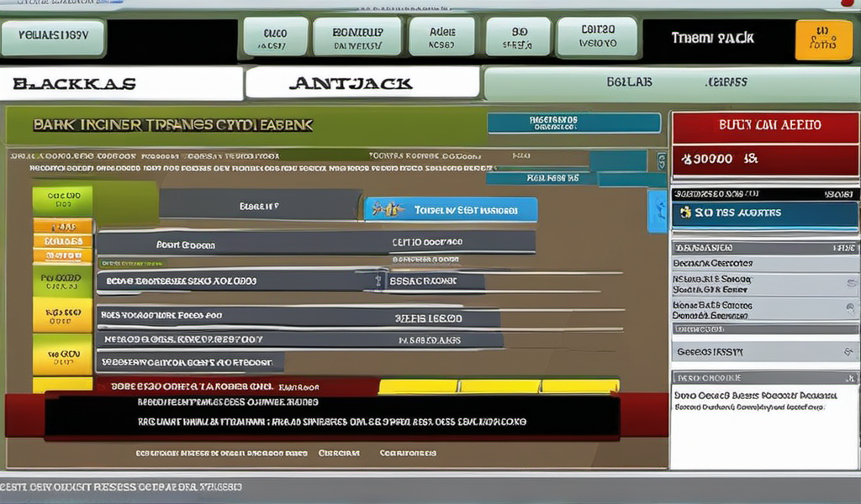The width and height of the screenshot is (861, 504).
Task: Toggle the middle yellow segment in red bar
Action: [x=499, y=386]
